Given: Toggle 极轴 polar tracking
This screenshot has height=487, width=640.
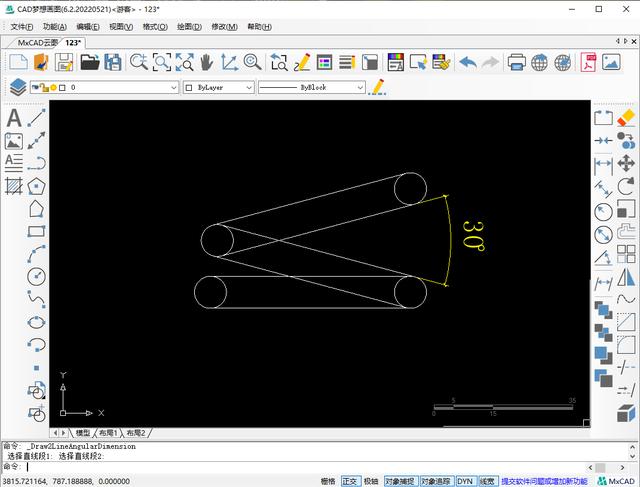Looking at the screenshot, I should 371,481.
